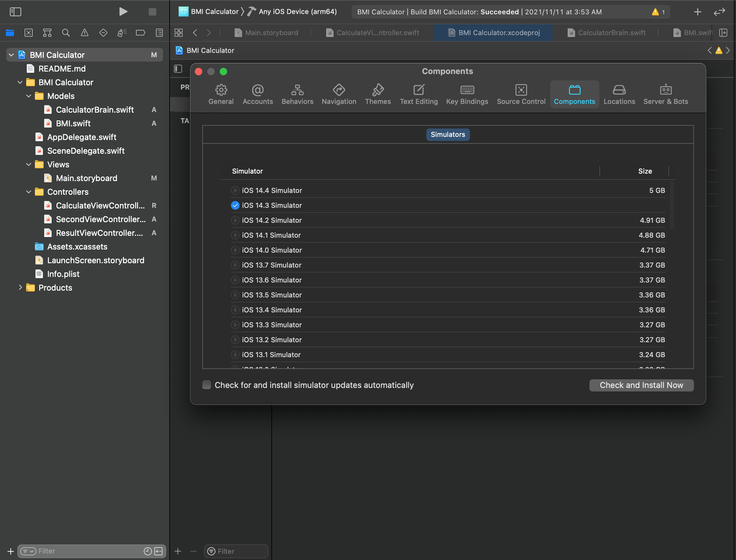Open the breakpoint navigator icon
This screenshot has height=560, width=736.
click(140, 33)
